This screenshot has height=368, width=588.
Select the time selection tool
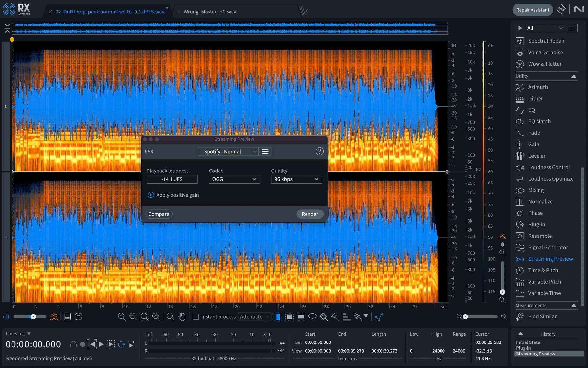pyautogui.click(x=278, y=317)
